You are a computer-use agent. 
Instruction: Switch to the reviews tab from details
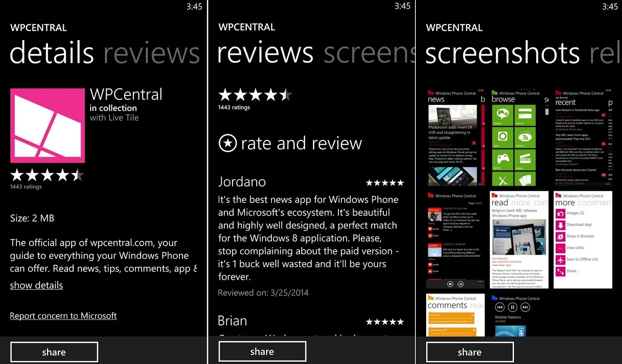tap(152, 53)
